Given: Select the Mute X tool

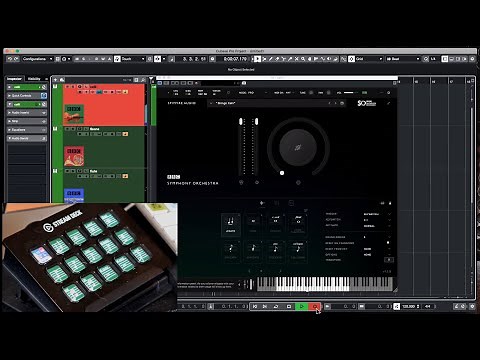Looking at the screenshot, I should coord(296,59).
